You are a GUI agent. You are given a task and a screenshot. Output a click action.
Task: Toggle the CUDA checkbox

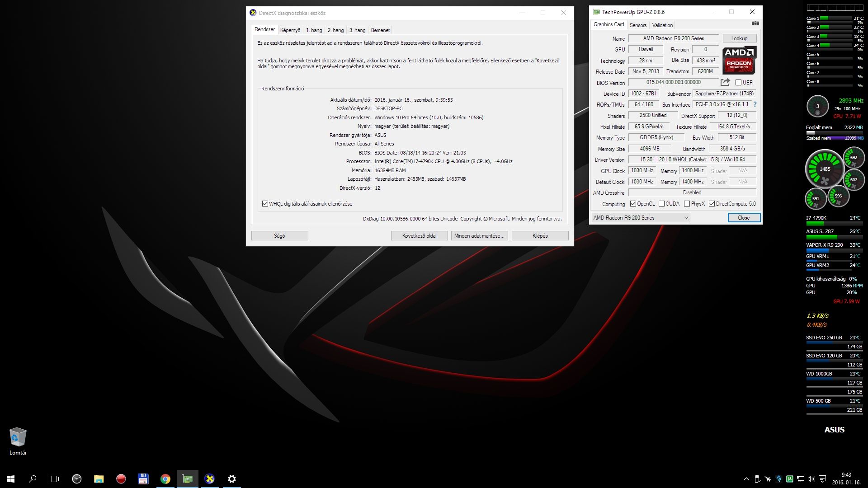tap(661, 204)
